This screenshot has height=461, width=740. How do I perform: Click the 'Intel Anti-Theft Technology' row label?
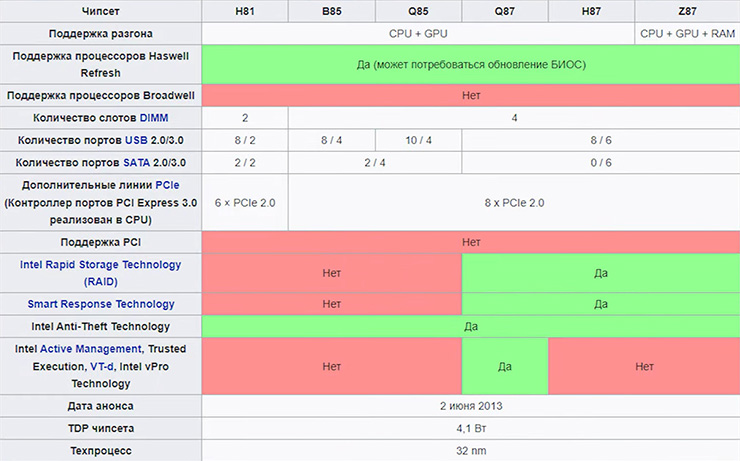[101, 327]
